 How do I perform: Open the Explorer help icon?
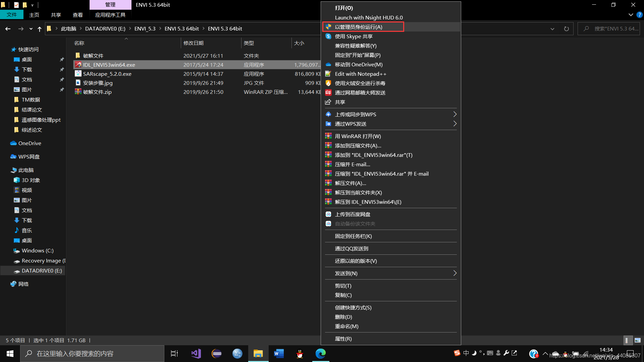click(639, 15)
